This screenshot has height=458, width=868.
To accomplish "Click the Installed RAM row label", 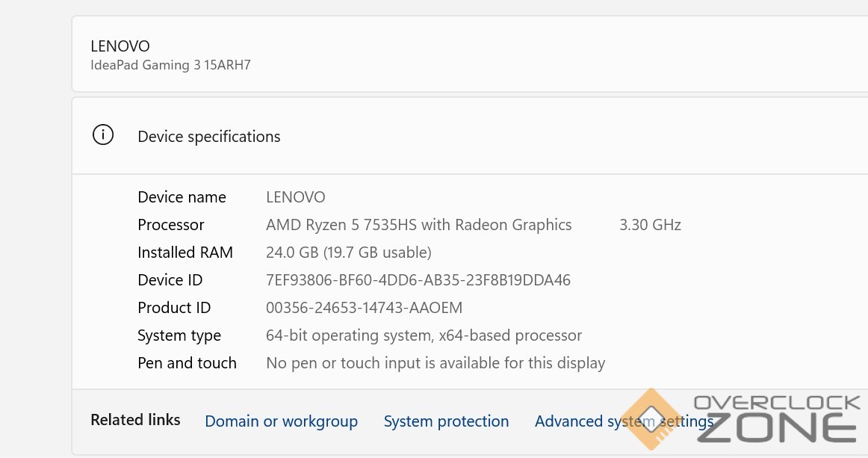I will click(x=185, y=253).
